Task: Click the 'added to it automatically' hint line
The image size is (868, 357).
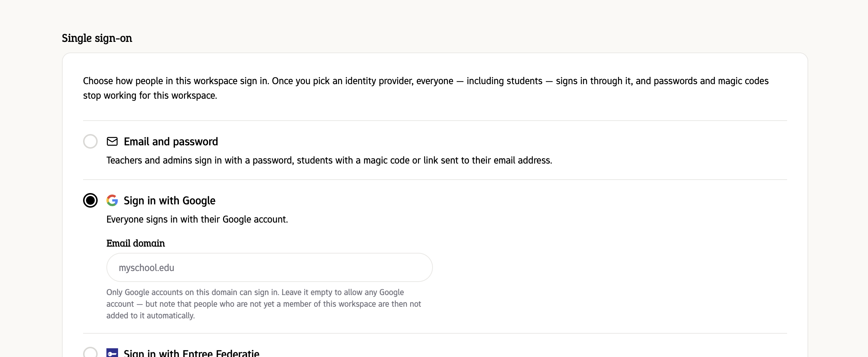Action: (150, 315)
